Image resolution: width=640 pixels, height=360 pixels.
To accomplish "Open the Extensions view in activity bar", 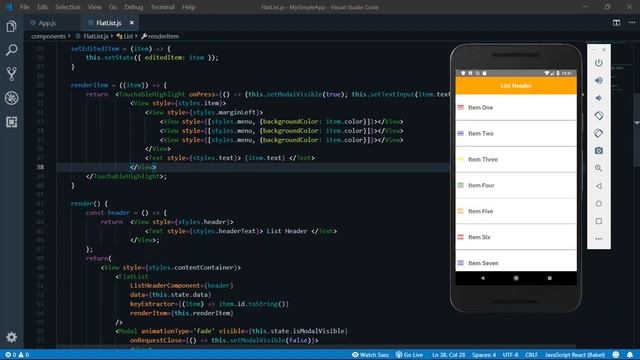I will pyautogui.click(x=11, y=122).
